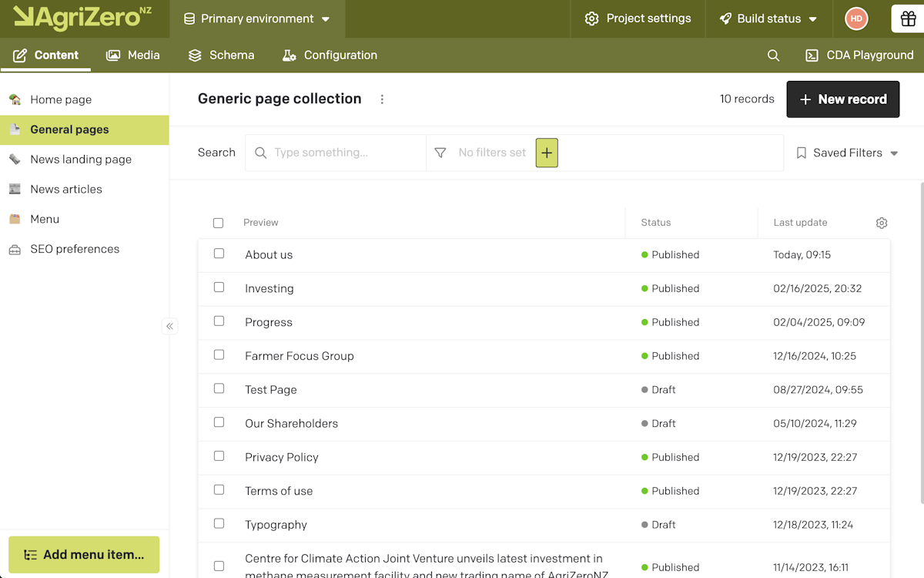Click the 'Type something...' search field

[336, 153]
